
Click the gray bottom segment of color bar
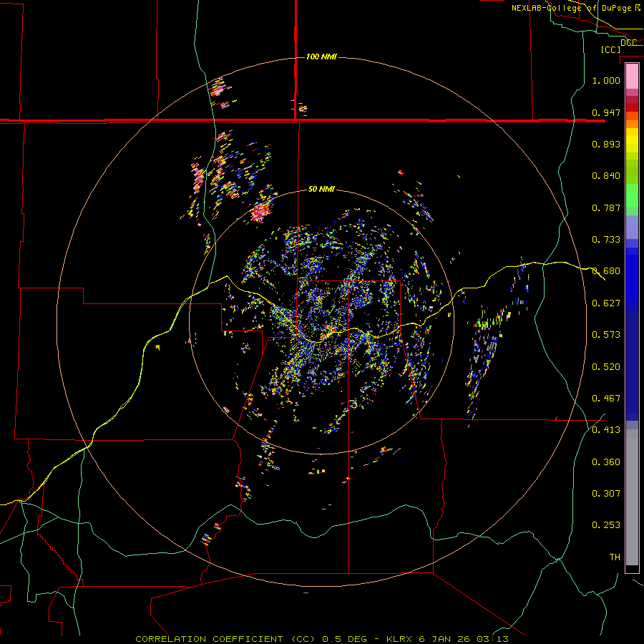click(x=632, y=497)
